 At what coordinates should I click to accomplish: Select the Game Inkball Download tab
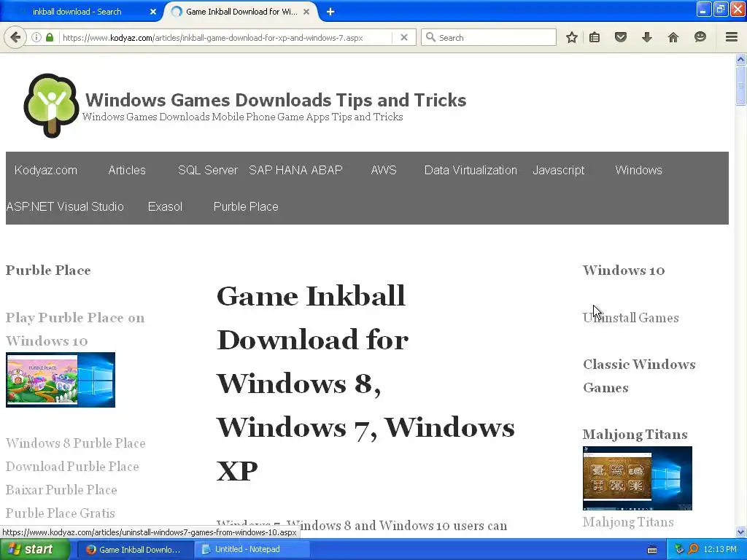pyautogui.click(x=241, y=12)
